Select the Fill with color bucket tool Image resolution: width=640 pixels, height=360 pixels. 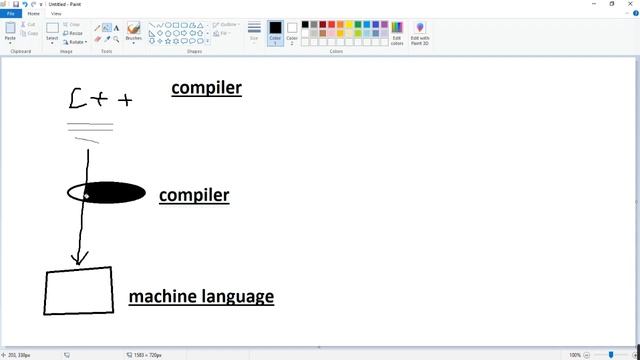point(107,28)
